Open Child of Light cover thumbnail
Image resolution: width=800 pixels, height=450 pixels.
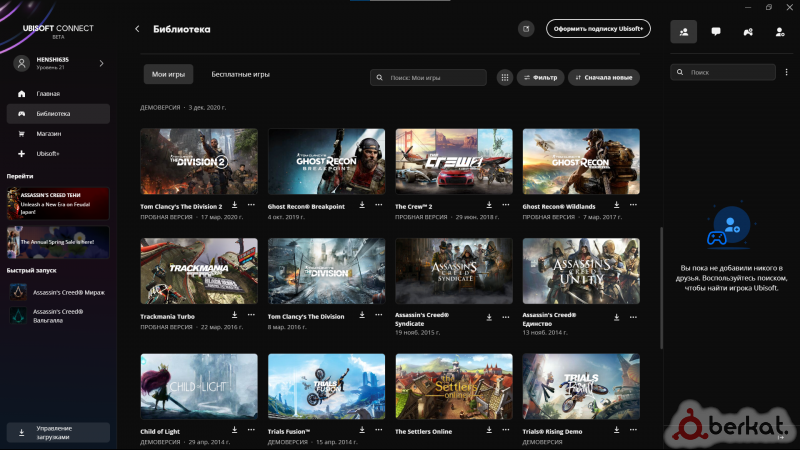point(199,386)
